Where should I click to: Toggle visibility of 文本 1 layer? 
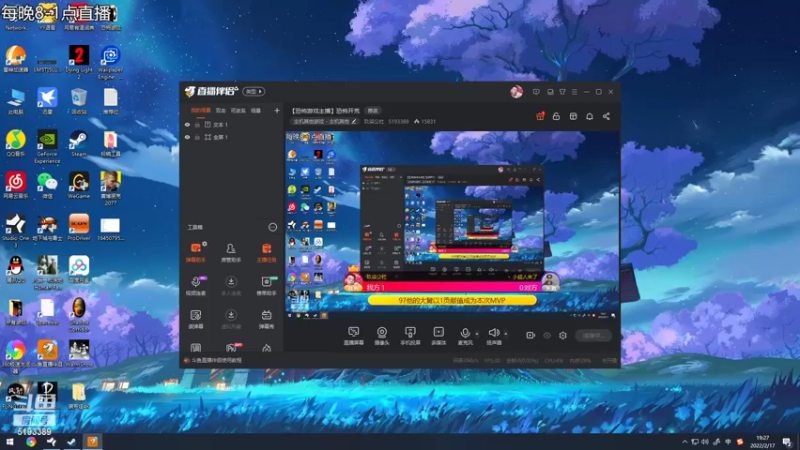coord(187,124)
